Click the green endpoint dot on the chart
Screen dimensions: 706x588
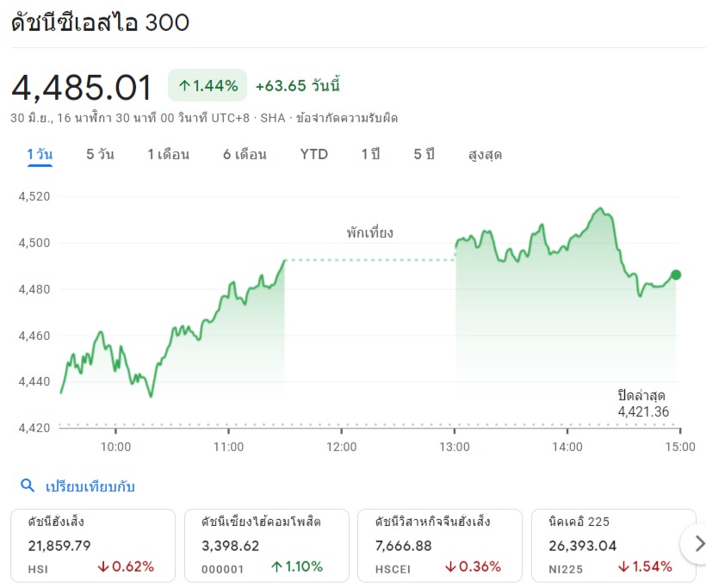(676, 275)
